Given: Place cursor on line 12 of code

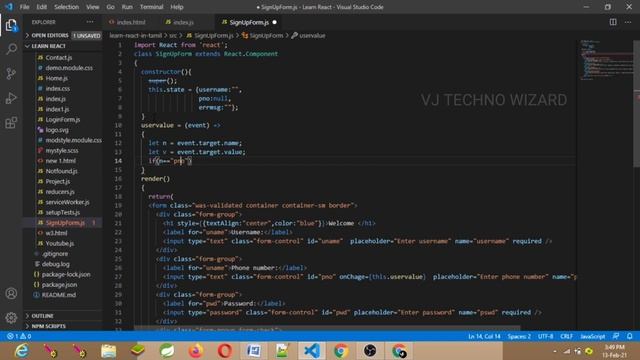Looking at the screenshot, I should point(195,143).
